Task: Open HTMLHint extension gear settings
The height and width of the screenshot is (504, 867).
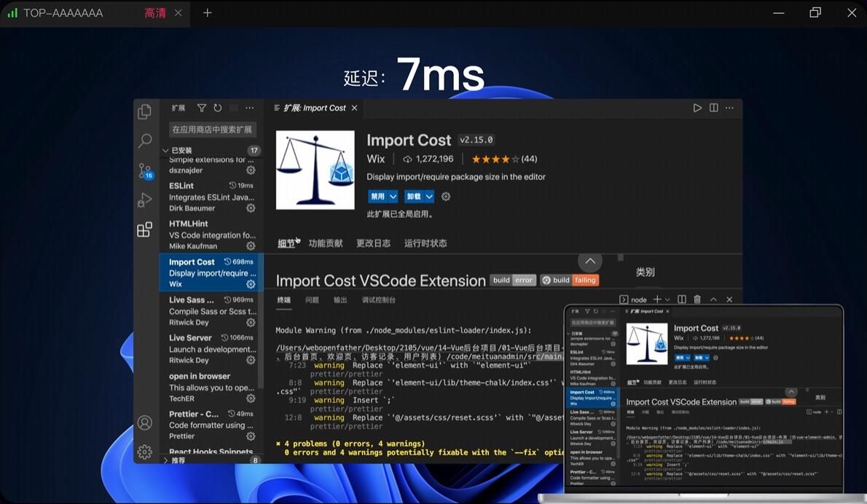Action: click(x=251, y=246)
